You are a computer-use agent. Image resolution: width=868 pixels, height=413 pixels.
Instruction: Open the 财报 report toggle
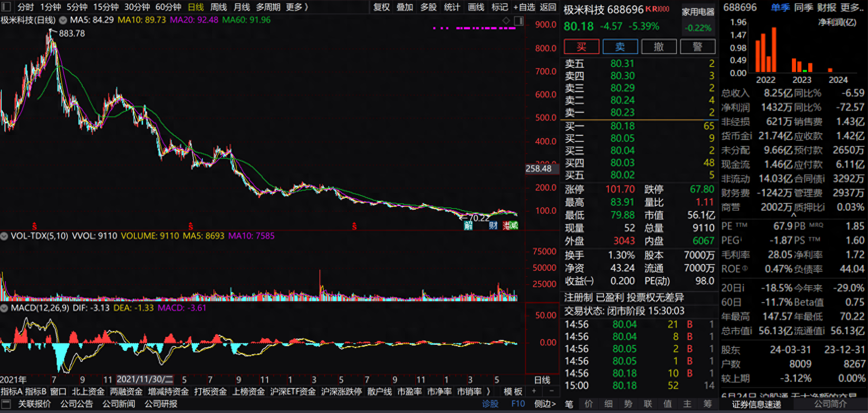click(x=827, y=8)
